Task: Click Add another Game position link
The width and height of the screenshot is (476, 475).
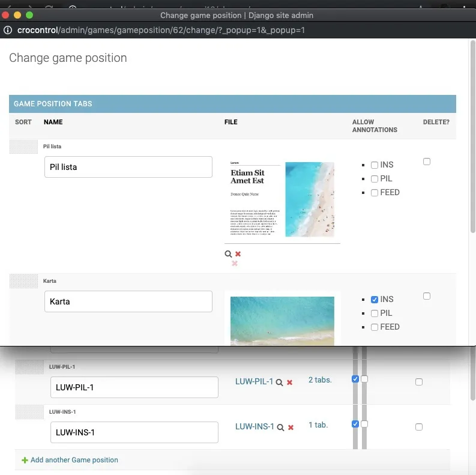Action: click(x=74, y=460)
